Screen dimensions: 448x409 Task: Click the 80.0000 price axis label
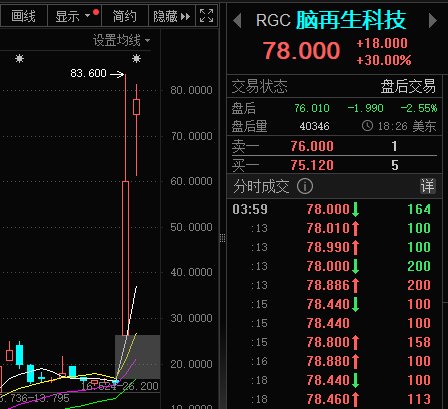coord(191,90)
